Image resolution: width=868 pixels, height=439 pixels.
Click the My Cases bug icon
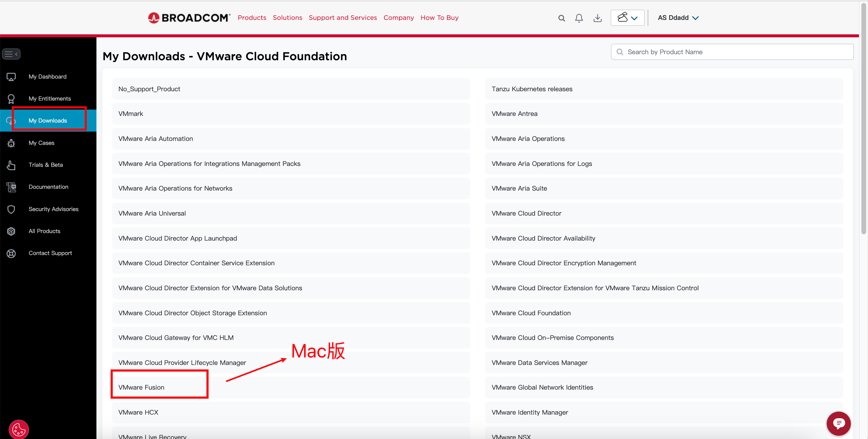pyautogui.click(x=11, y=143)
